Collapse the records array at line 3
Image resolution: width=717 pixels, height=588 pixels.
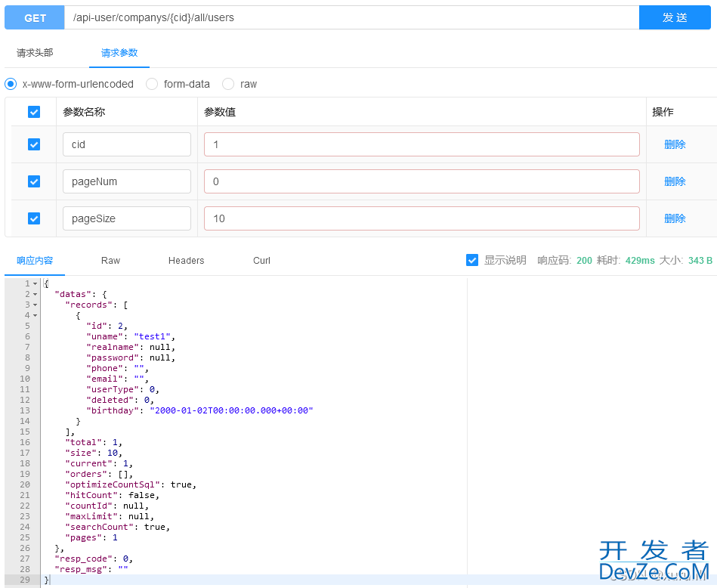tap(36, 305)
